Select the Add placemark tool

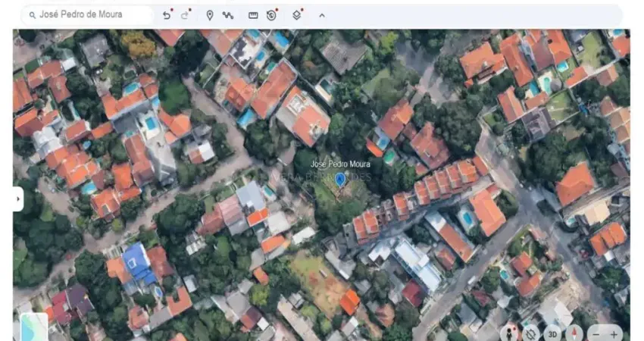tap(209, 16)
